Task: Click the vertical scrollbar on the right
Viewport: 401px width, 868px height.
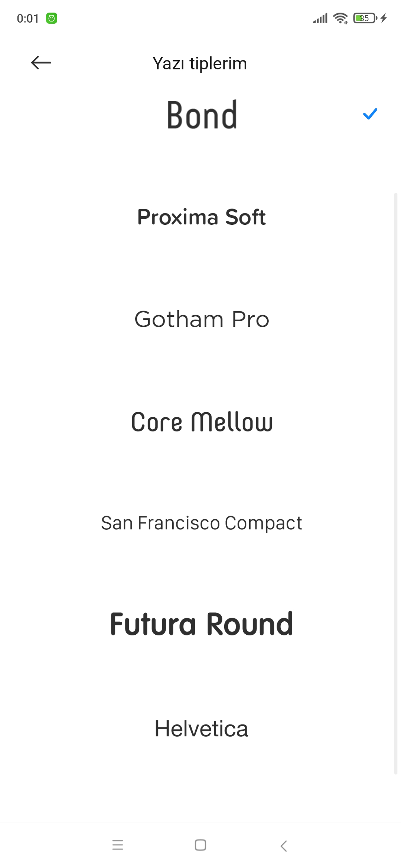Action: [396, 483]
